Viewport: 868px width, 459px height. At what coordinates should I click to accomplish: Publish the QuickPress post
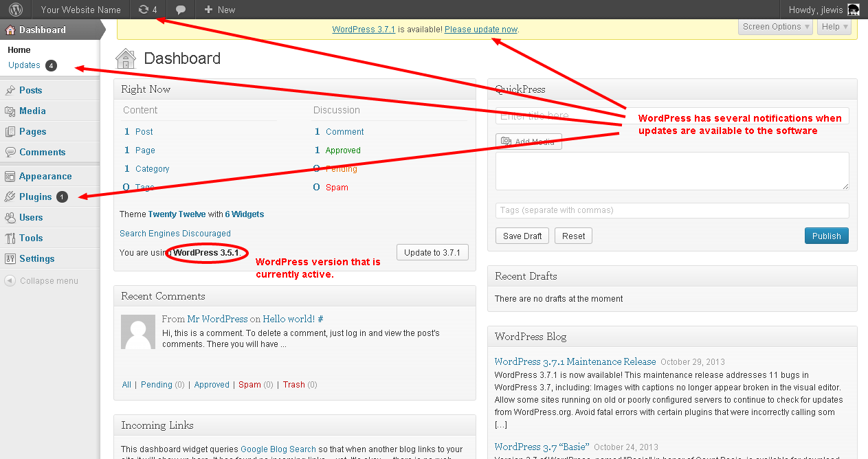coord(827,236)
